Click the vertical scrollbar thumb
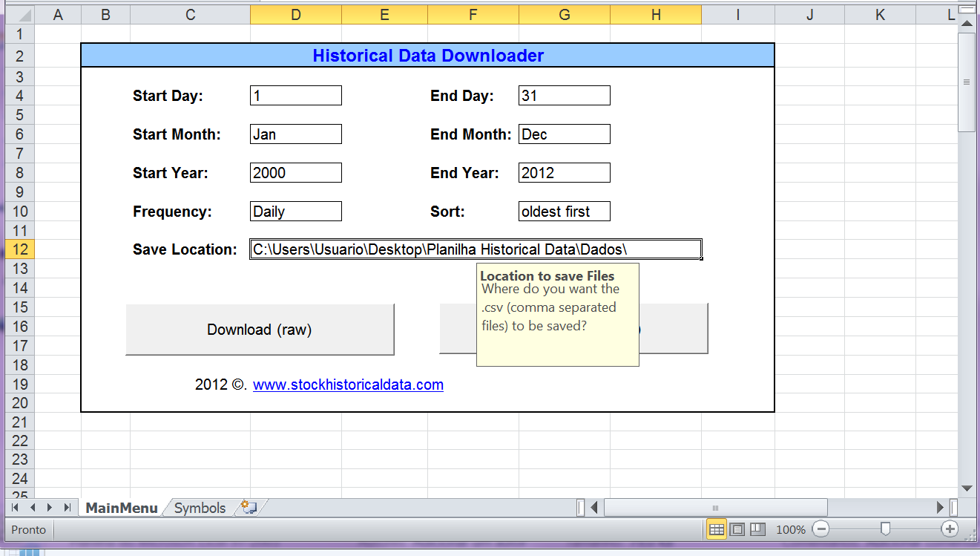The image size is (980, 556). [x=967, y=82]
